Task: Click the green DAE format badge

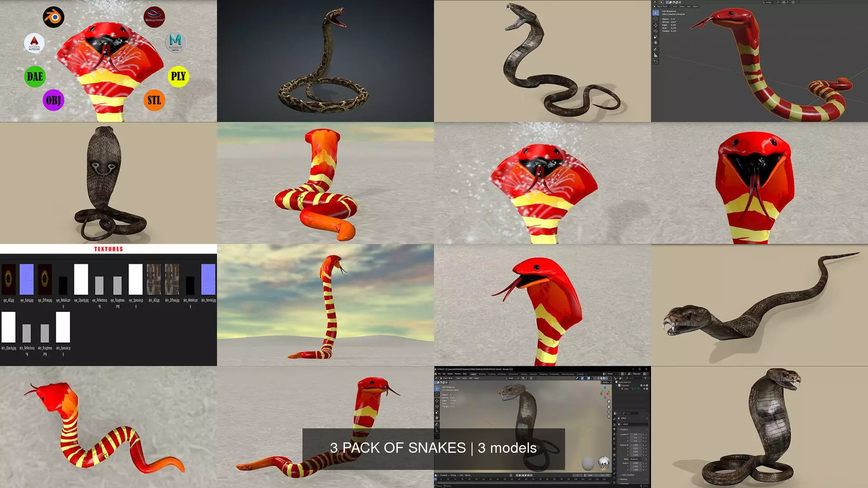Action: click(35, 76)
